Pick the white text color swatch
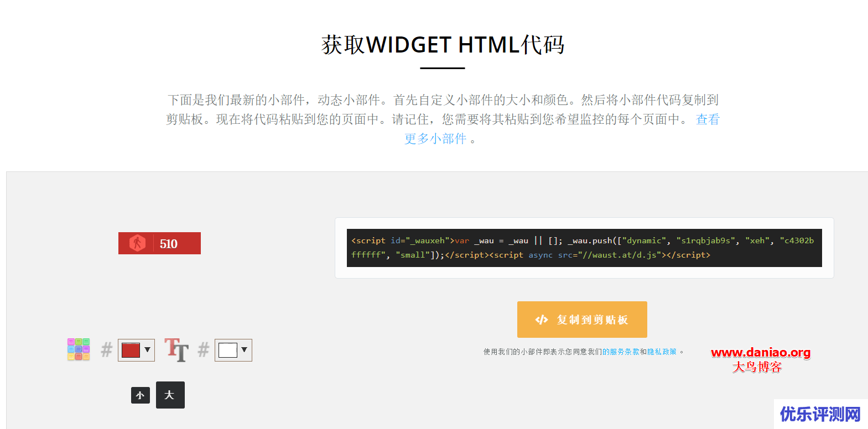 click(228, 350)
